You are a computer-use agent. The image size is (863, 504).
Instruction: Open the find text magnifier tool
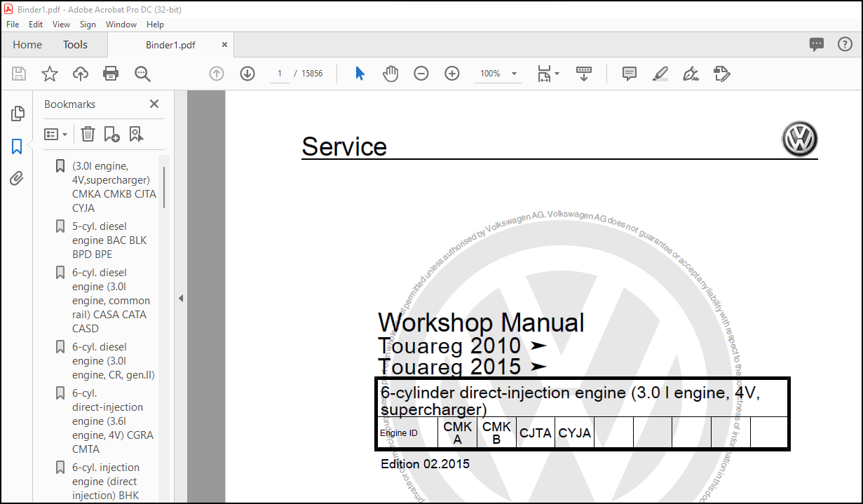click(x=142, y=74)
